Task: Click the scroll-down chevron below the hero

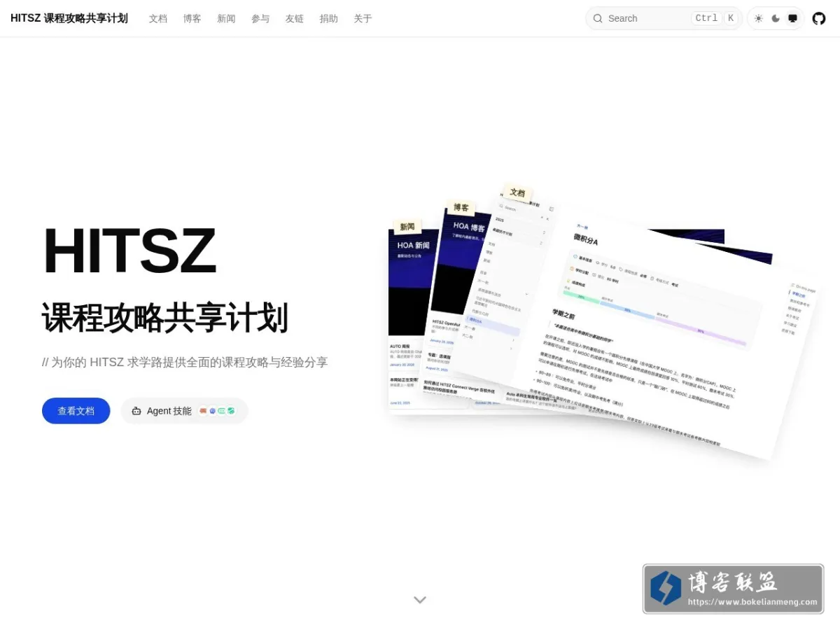Action: [420, 600]
